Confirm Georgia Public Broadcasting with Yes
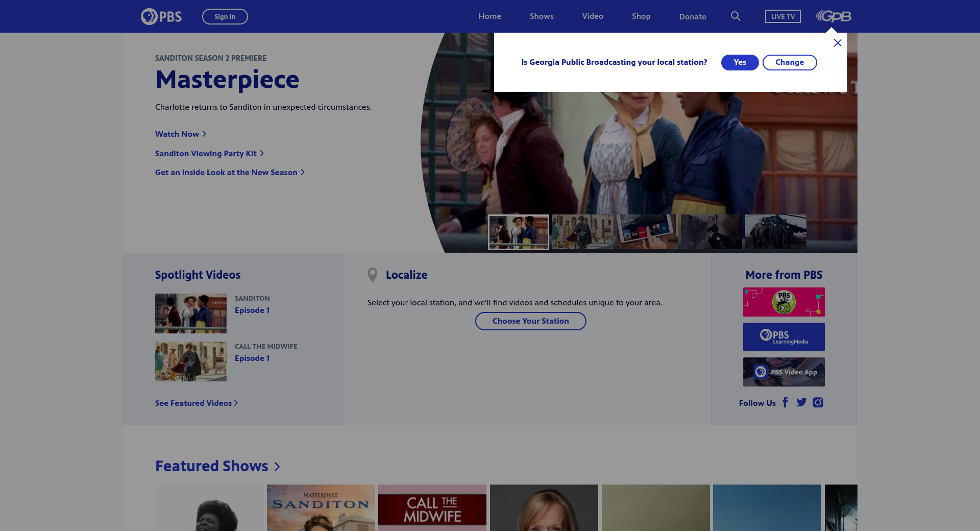Viewport: 980px width, 531px height. [740, 62]
